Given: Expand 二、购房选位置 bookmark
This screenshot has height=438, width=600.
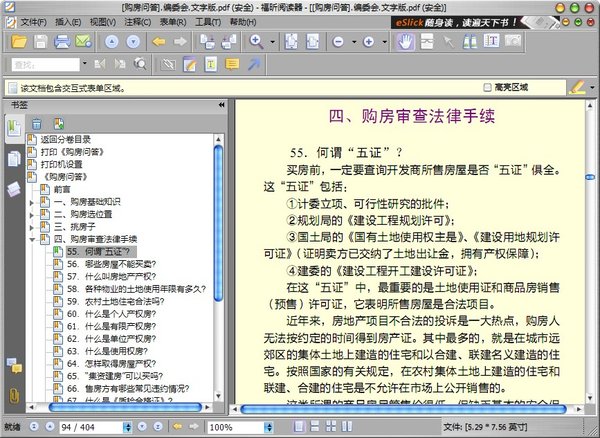Looking at the screenshot, I should [x=32, y=215].
